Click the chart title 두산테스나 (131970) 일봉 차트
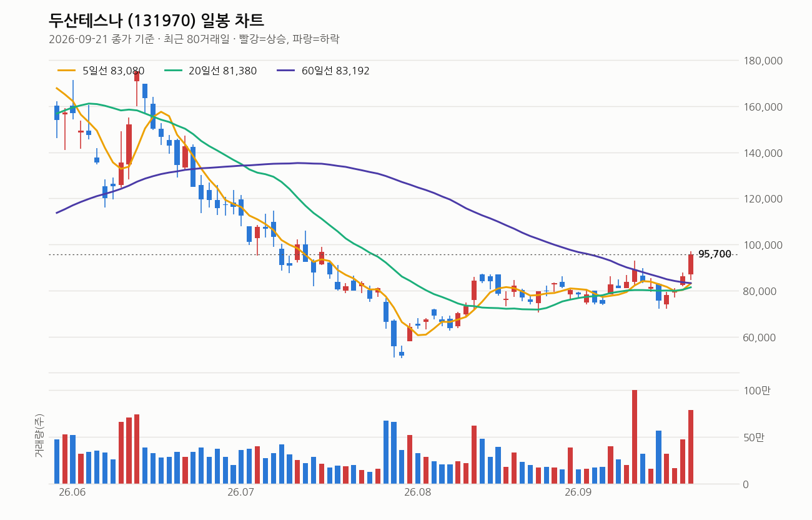Viewport: 812px width, 520px height. 156,20
